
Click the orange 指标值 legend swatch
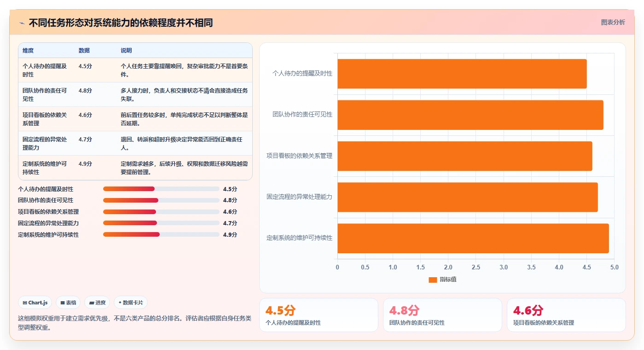[x=433, y=280]
